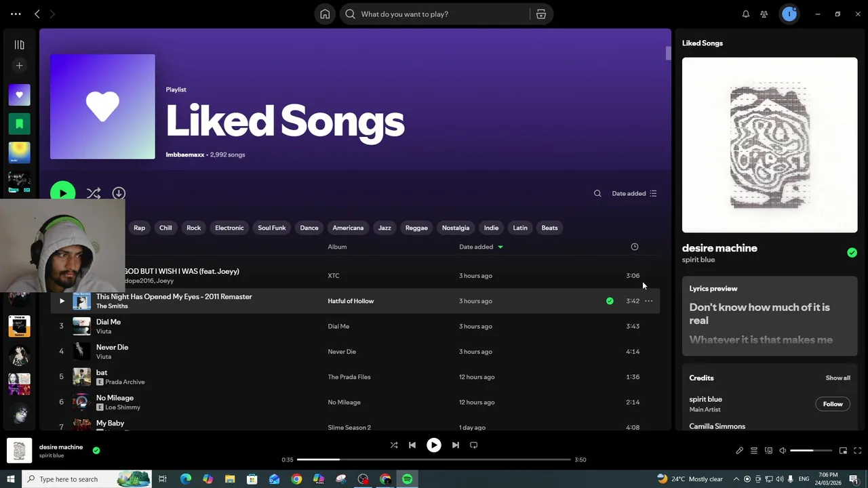
Task: Seek within the song progress bar
Action: (x=434, y=460)
